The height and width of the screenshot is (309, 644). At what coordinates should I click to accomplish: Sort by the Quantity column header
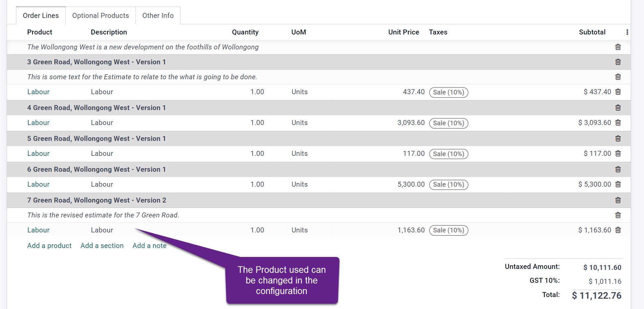pos(245,32)
